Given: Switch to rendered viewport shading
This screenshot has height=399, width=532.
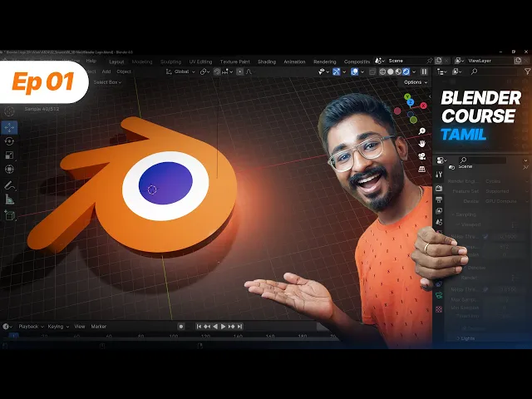Looking at the screenshot, I should 406,71.
